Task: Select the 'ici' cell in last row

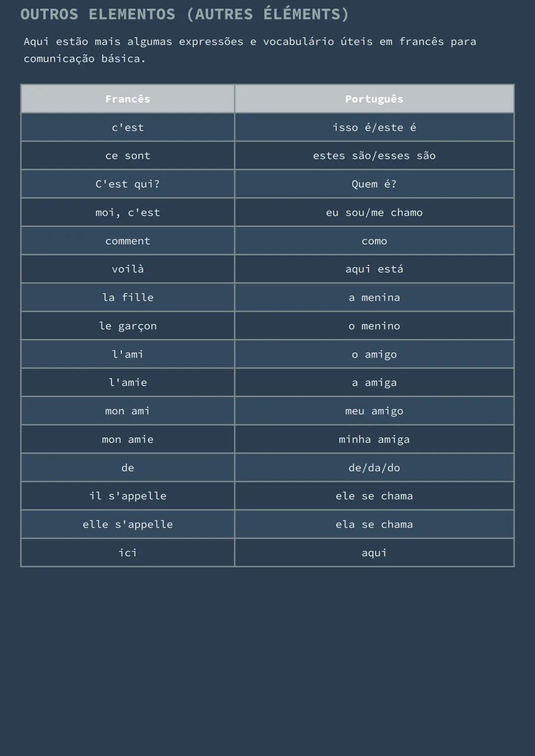Action: point(128,553)
